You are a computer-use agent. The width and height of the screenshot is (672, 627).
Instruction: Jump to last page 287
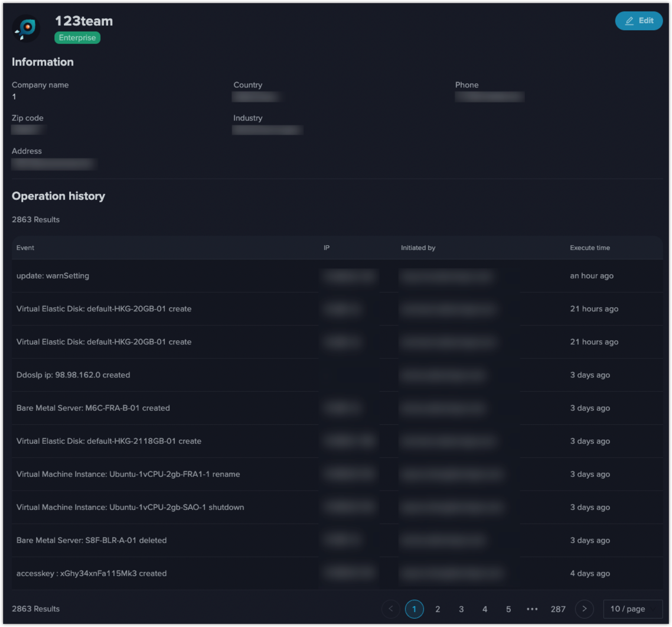pos(558,609)
